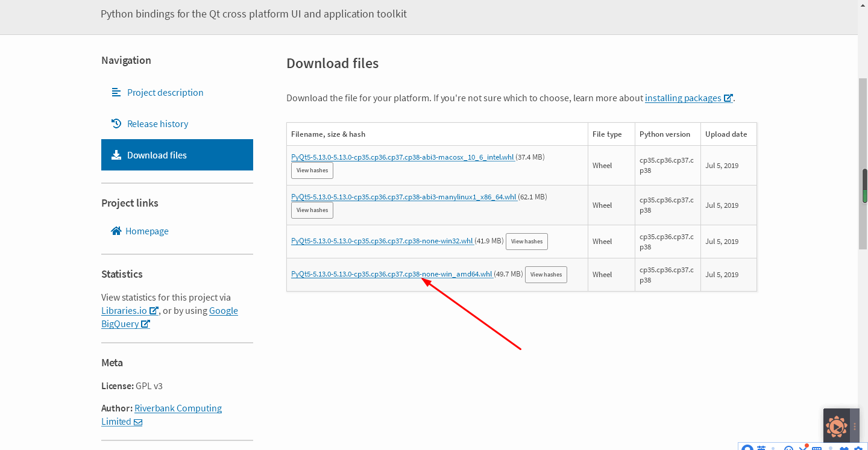View hashes for the manylinux1 wheel
The width and height of the screenshot is (868, 450).
pyautogui.click(x=312, y=210)
